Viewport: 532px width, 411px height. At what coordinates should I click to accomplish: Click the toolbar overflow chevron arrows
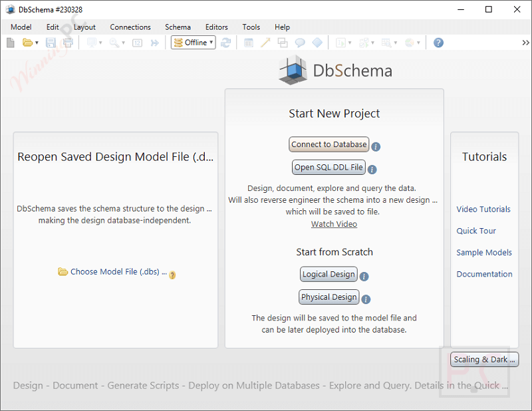coord(525,43)
